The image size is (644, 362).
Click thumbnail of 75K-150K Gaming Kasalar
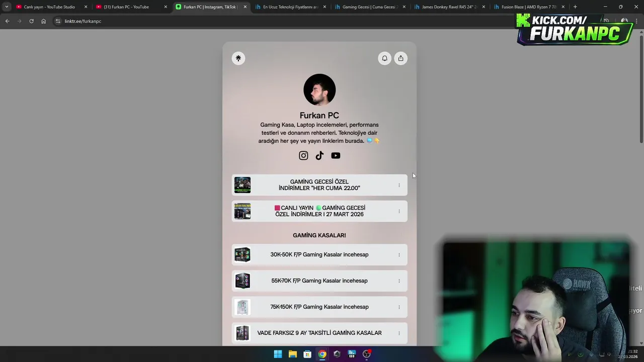click(243, 307)
